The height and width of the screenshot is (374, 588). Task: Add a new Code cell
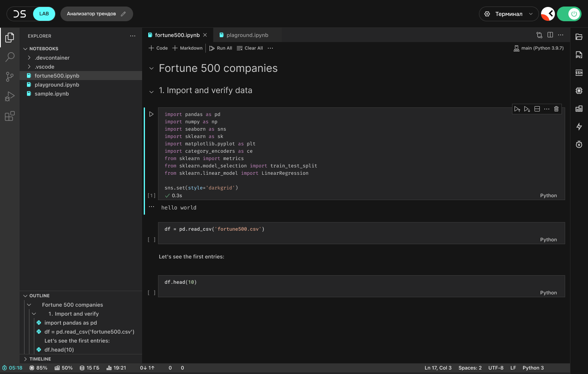point(158,48)
